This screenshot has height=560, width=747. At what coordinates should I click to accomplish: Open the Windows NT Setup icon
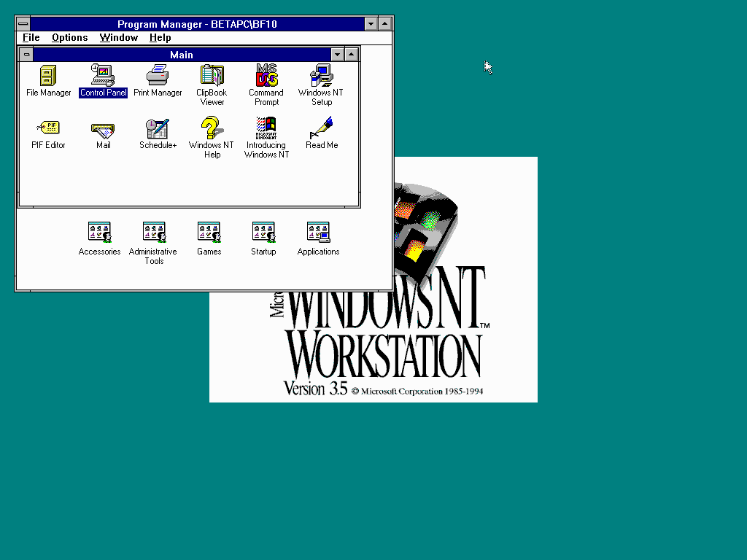pos(321,76)
